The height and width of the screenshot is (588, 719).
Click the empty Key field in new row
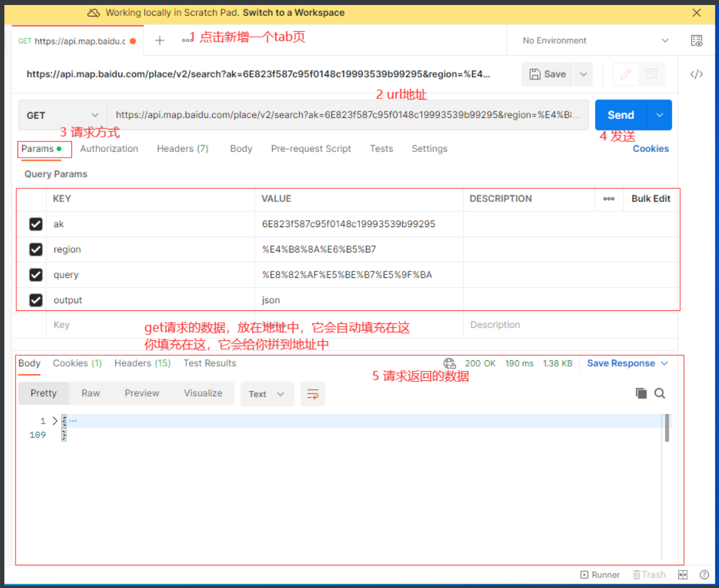click(x=150, y=325)
